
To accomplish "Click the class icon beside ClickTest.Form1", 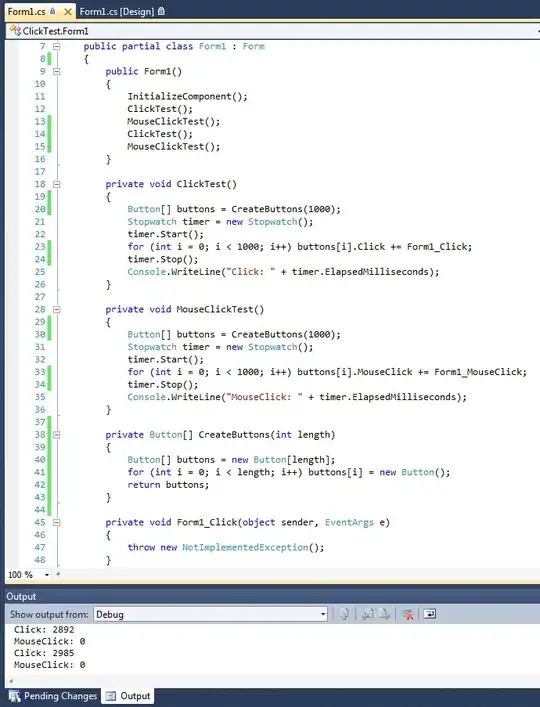I will click(15, 31).
